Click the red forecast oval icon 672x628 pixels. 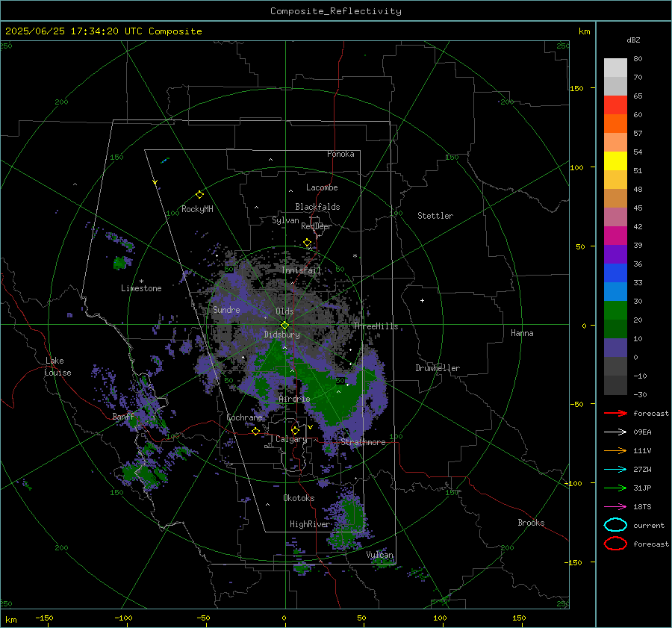tap(615, 544)
